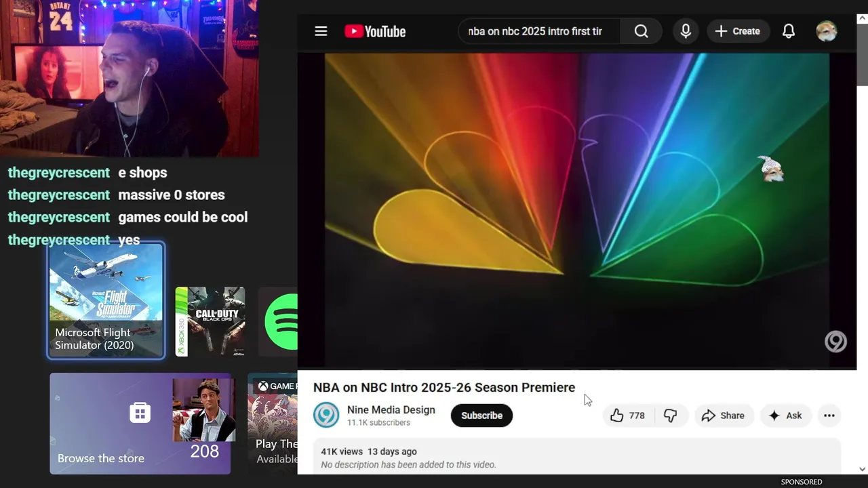Open YouTube notifications bell
The height and width of the screenshot is (488, 868).
(x=789, y=31)
